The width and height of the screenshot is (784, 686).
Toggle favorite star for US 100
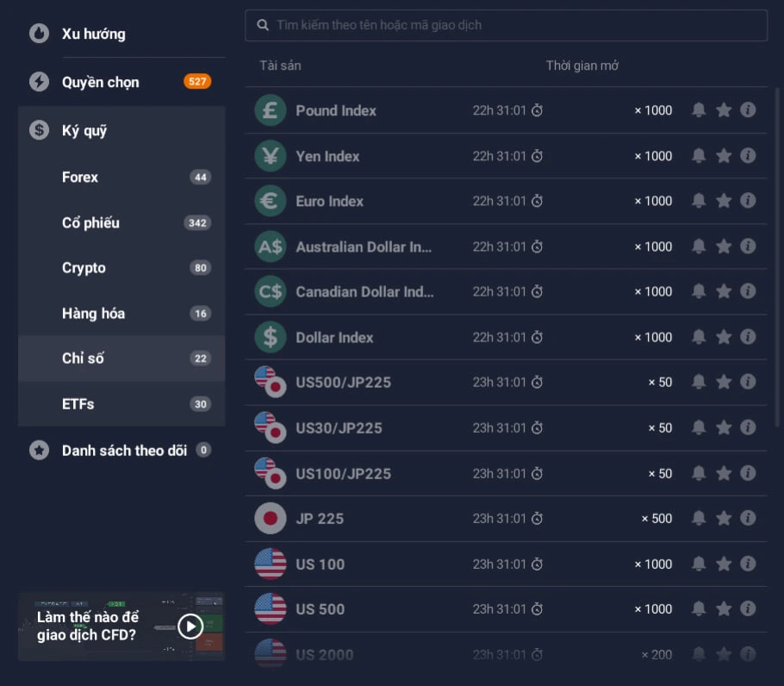tap(724, 564)
